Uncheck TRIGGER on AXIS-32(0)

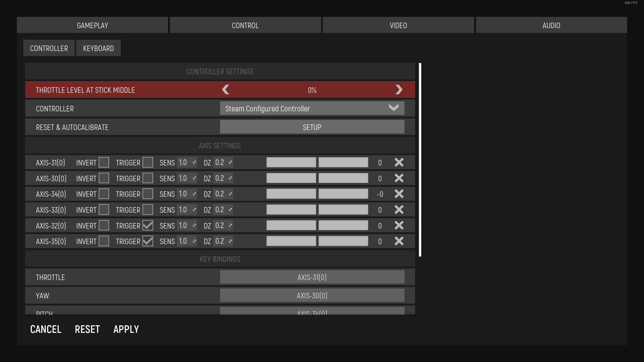tap(148, 225)
